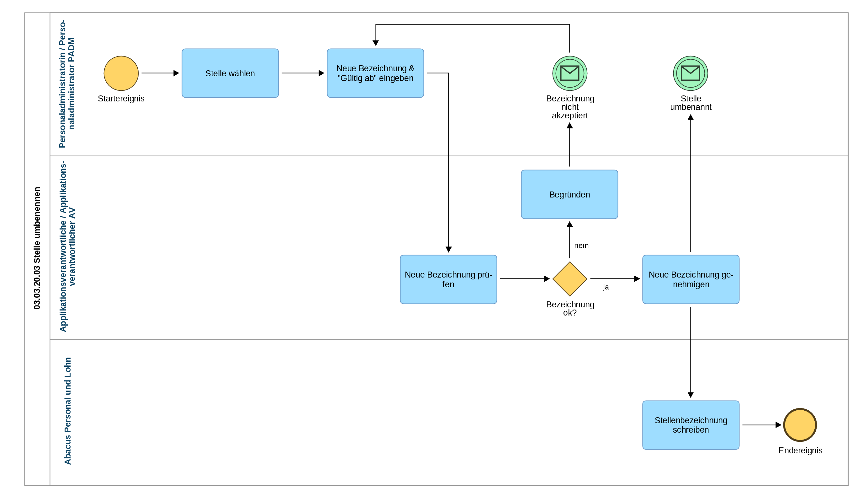
Task: Click the Startereignis text label
Action: click(121, 99)
